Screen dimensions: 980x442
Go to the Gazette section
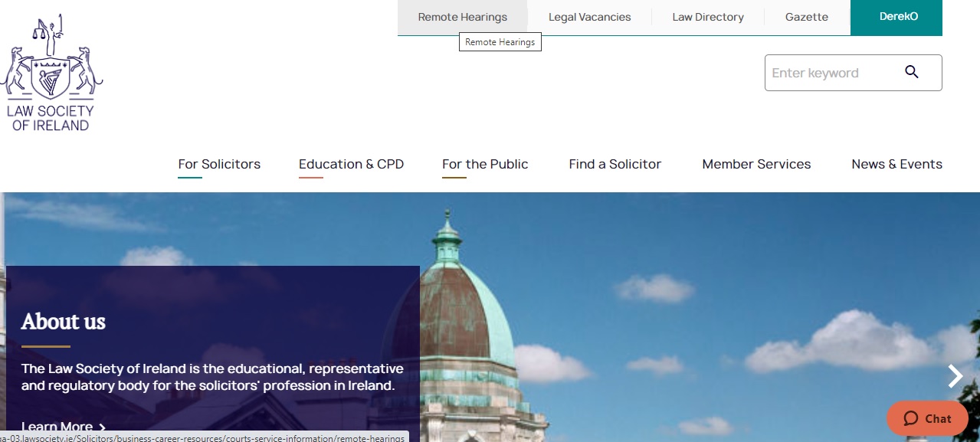(x=805, y=16)
